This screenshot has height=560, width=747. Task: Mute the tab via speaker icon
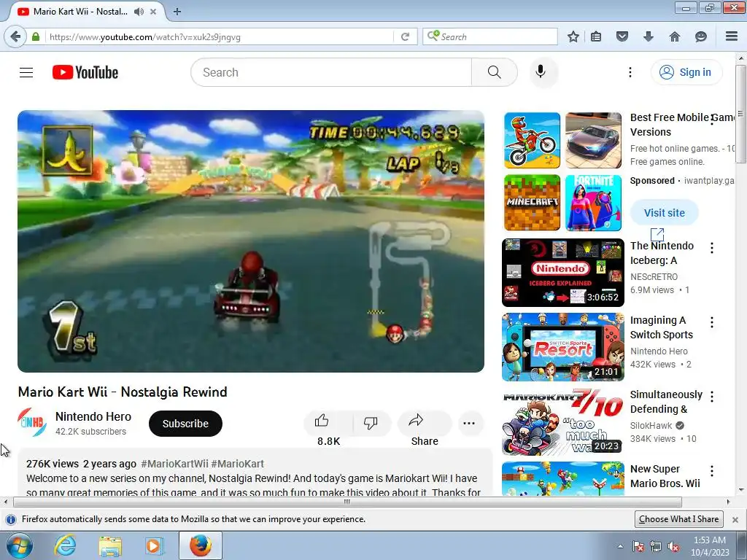[x=139, y=12]
